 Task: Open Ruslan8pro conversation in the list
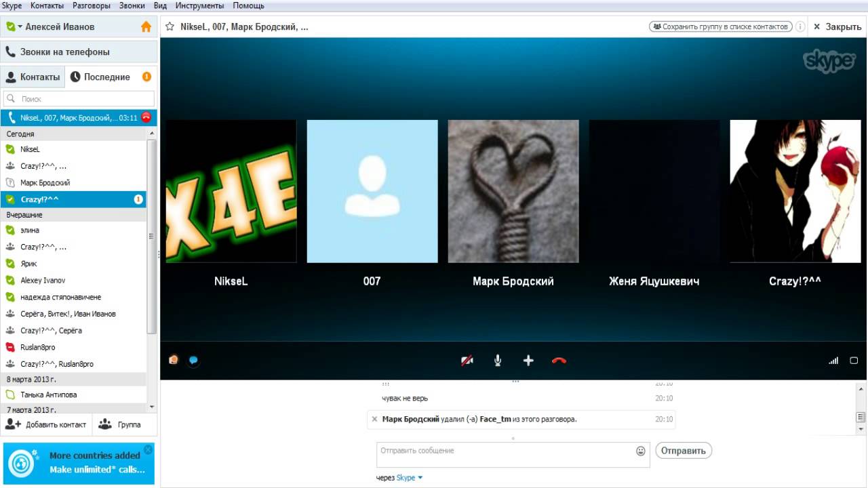click(x=73, y=347)
